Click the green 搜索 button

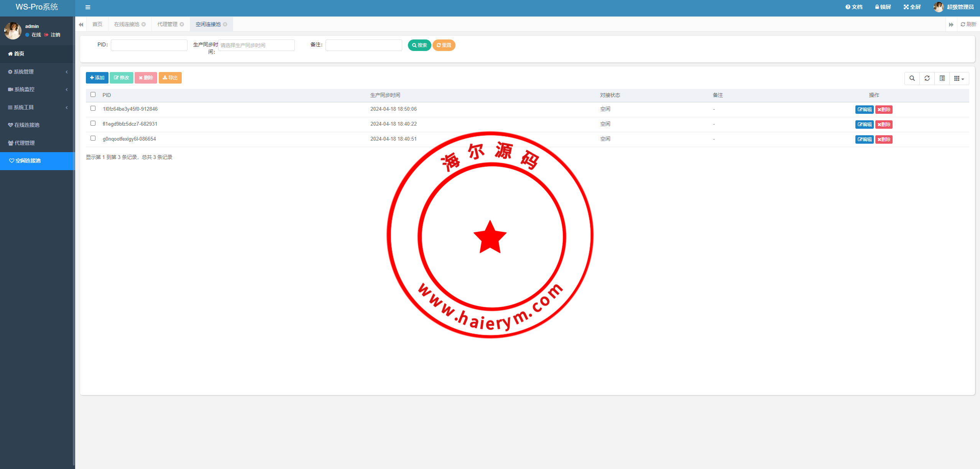(x=419, y=45)
